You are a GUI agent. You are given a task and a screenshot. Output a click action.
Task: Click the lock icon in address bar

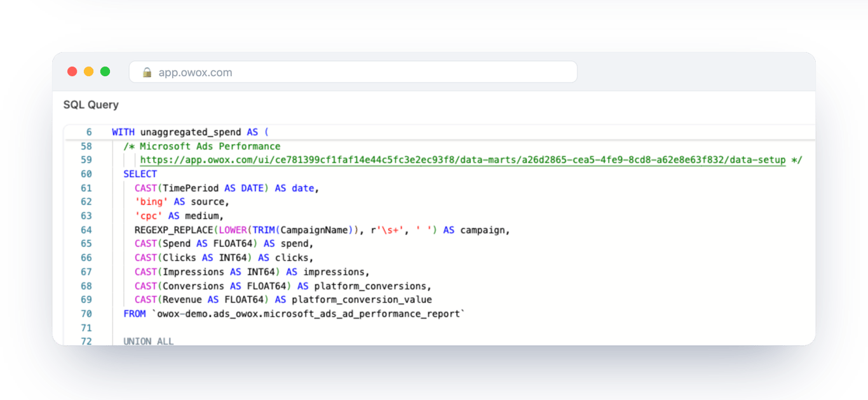147,72
